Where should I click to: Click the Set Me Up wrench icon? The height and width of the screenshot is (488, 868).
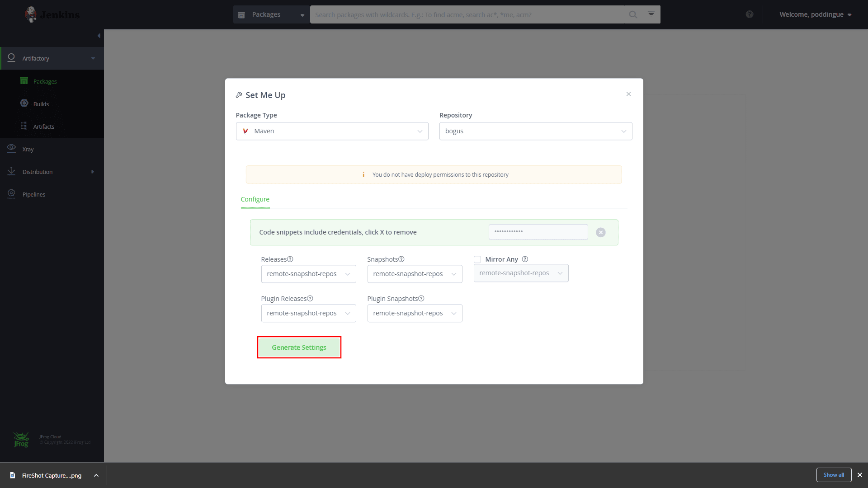(x=239, y=95)
